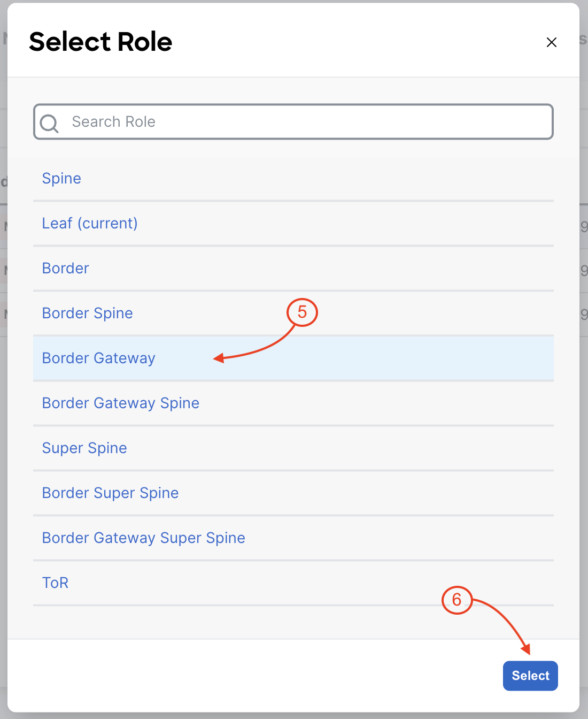Focus the Search Role input field
588x719 pixels.
[x=293, y=122]
